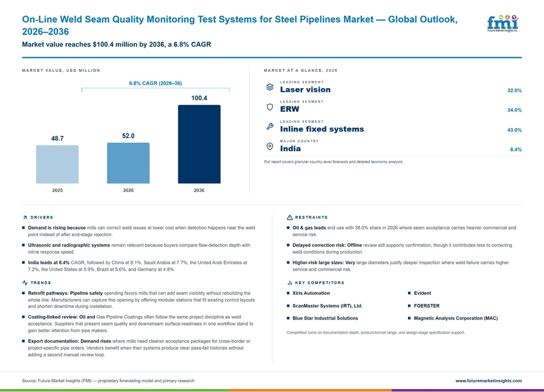Click the Xiris Automation competitor entry
Image resolution: width=544 pixels, height=392 pixels.
tap(311, 293)
